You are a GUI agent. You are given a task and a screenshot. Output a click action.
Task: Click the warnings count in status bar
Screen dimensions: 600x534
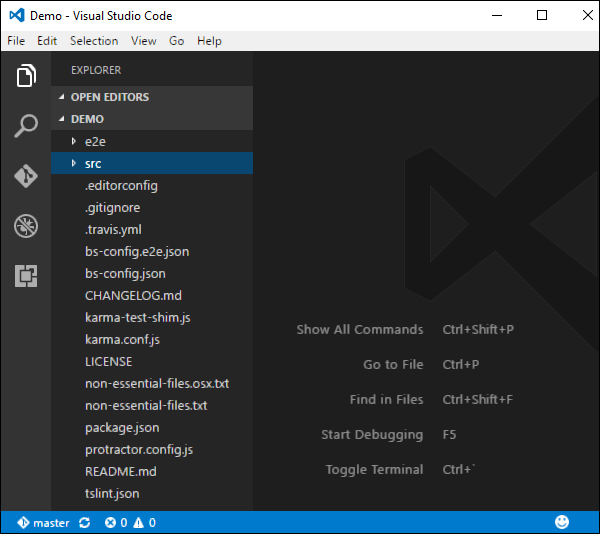point(144,522)
